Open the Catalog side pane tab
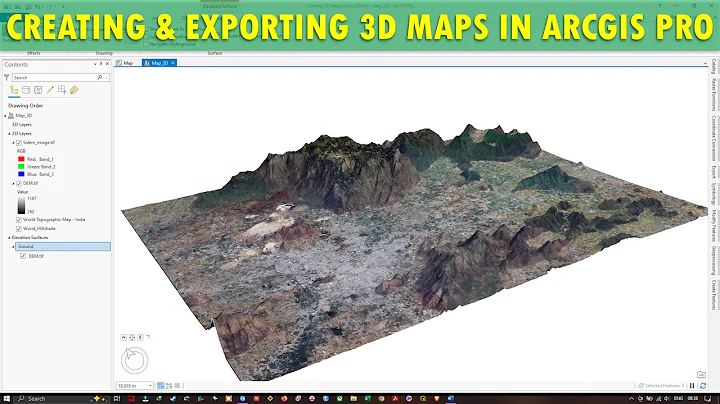 coord(714,66)
